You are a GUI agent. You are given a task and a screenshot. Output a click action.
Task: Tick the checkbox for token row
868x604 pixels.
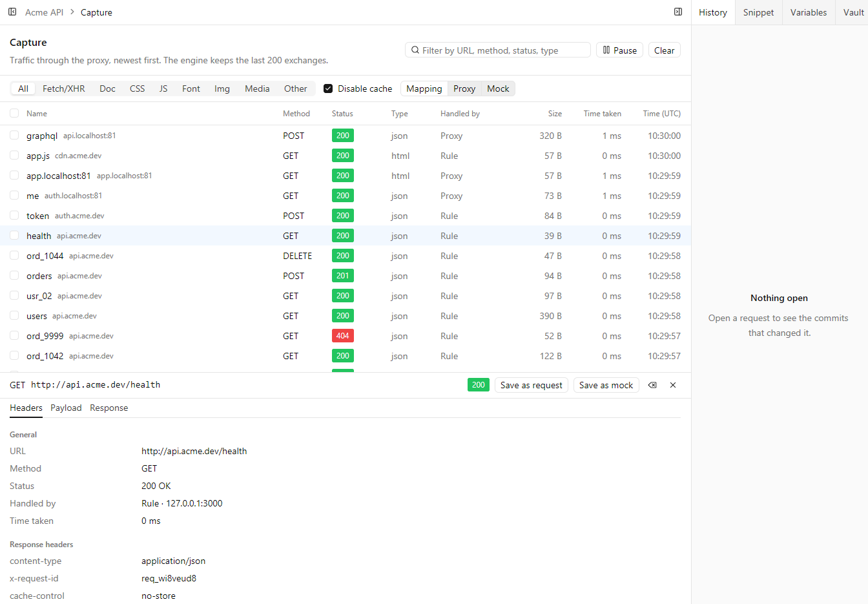(14, 215)
